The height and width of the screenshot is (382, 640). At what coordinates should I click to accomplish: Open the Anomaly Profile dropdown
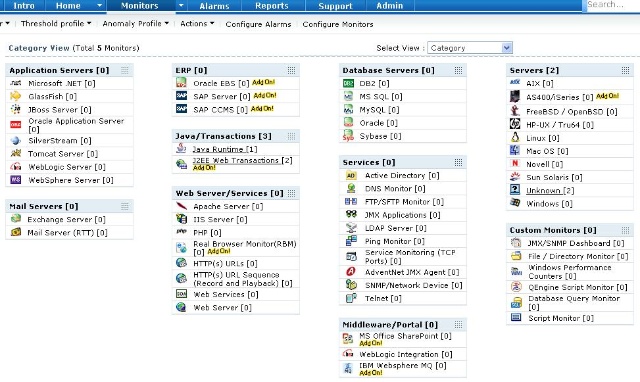point(136,24)
